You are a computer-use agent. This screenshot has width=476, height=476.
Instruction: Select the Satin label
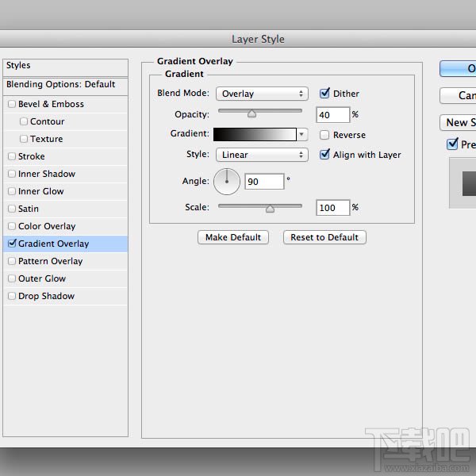tap(29, 209)
